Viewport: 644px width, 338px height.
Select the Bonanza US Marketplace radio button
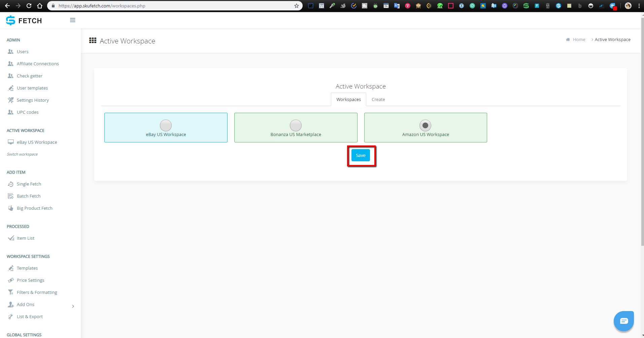(296, 125)
